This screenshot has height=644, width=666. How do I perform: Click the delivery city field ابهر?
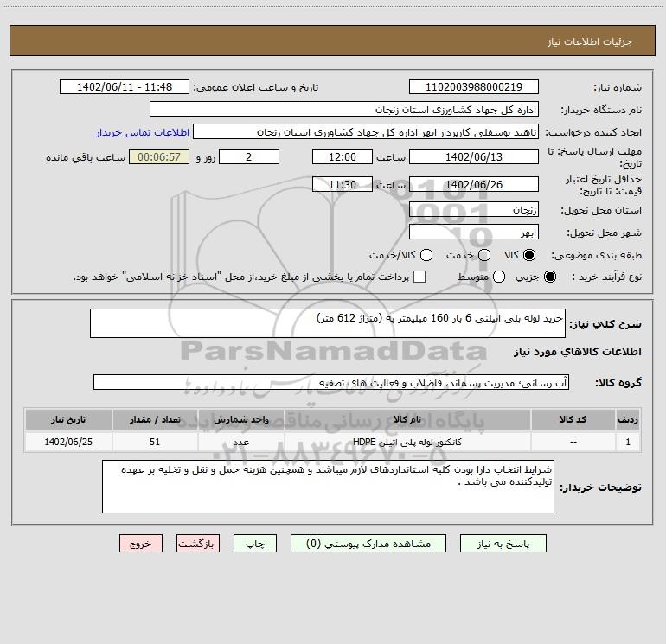474,233
